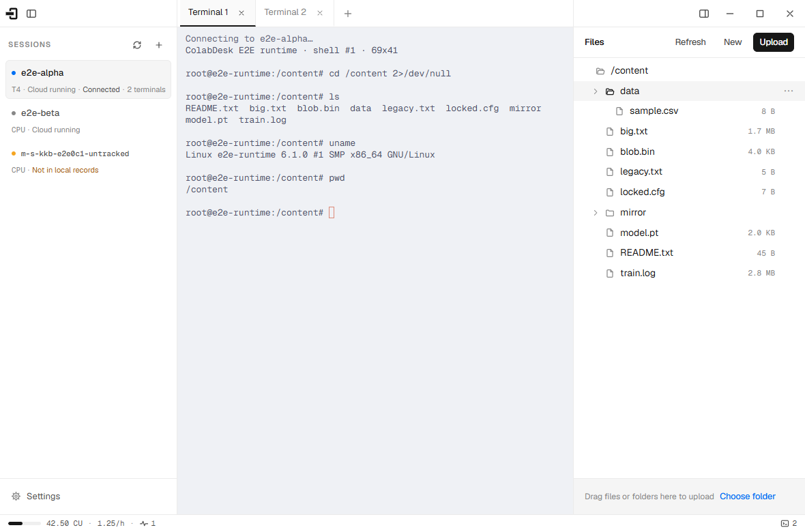Screen dimensions: 805x532
Task: Select the sample.csv file name
Action: [x=654, y=111]
